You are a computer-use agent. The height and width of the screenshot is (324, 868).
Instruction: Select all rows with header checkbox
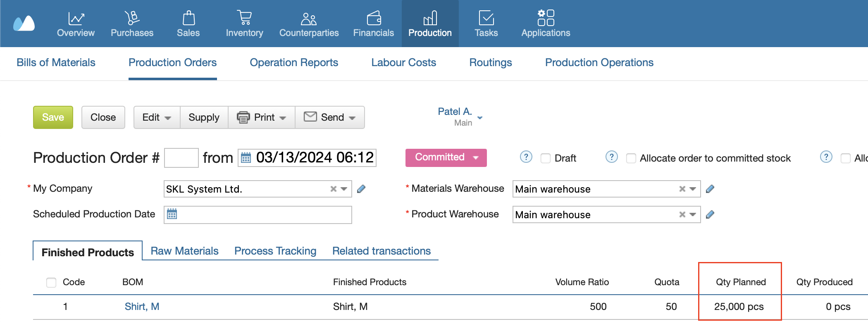click(51, 282)
